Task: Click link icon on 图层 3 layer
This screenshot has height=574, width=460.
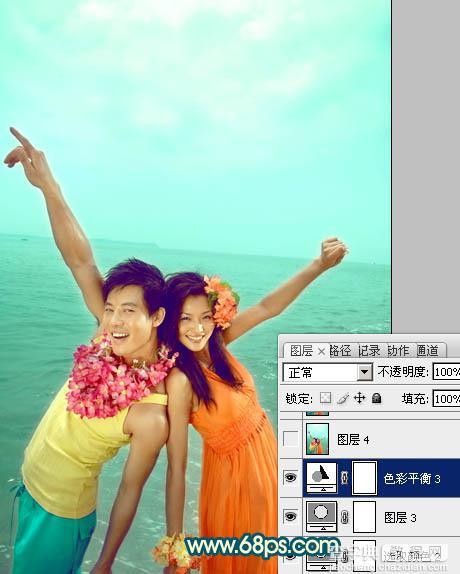Action: coord(344,517)
